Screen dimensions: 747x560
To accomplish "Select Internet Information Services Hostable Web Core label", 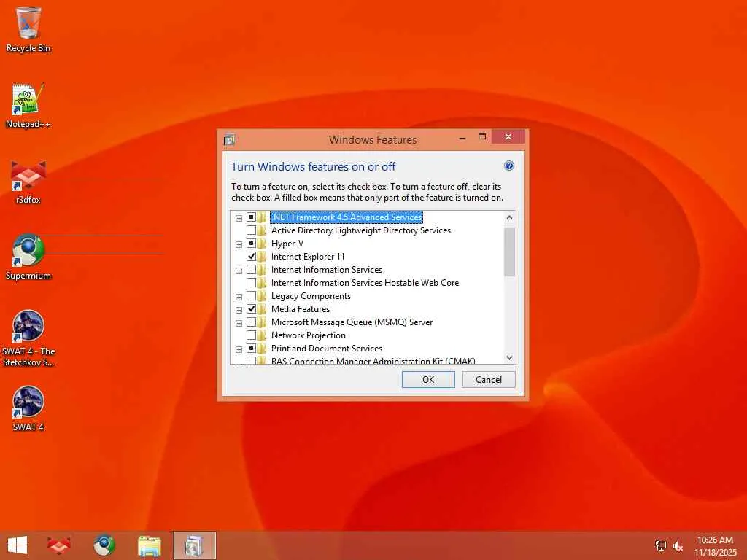I will [365, 282].
